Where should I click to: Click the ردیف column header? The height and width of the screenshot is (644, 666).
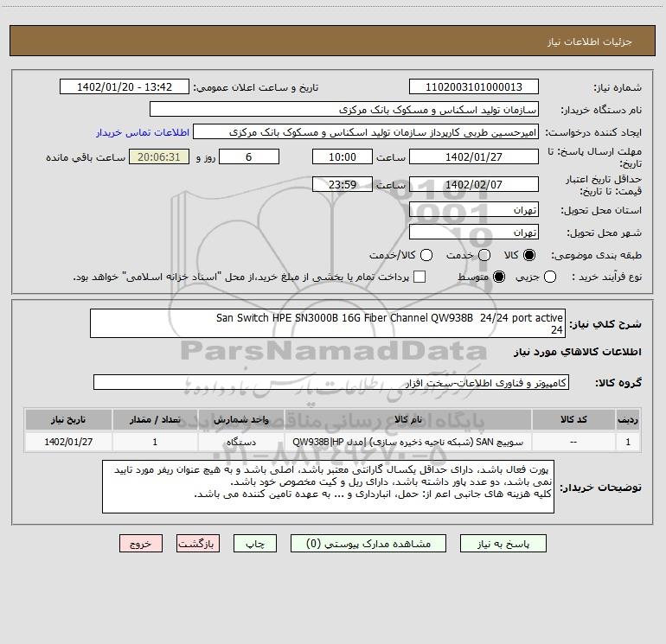point(628,419)
